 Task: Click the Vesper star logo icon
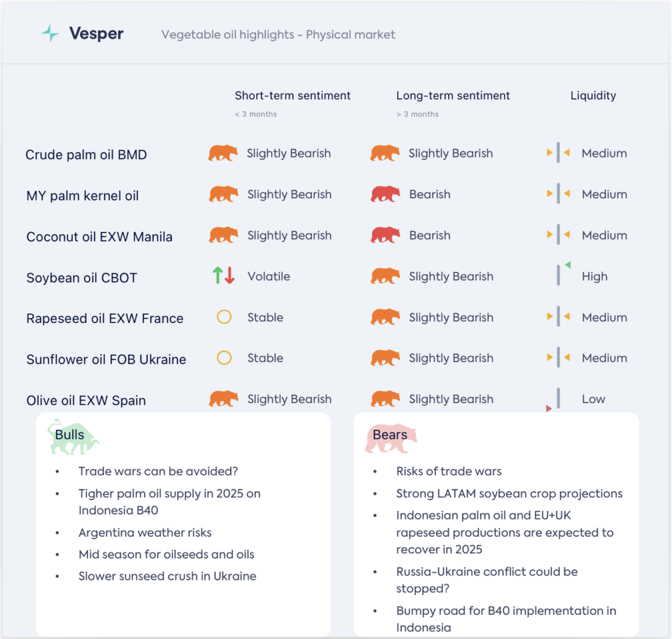click(x=50, y=34)
